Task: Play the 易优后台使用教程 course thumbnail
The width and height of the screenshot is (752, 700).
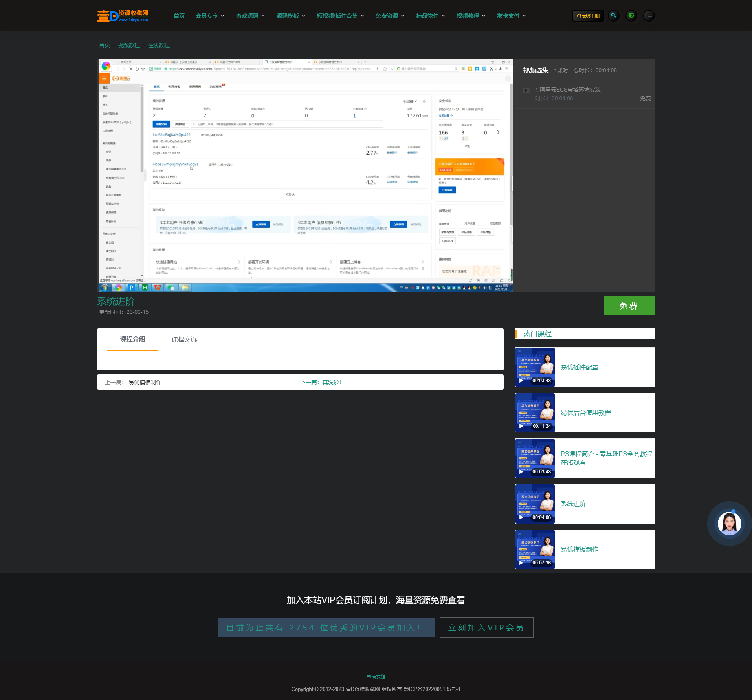Action: pyautogui.click(x=535, y=412)
